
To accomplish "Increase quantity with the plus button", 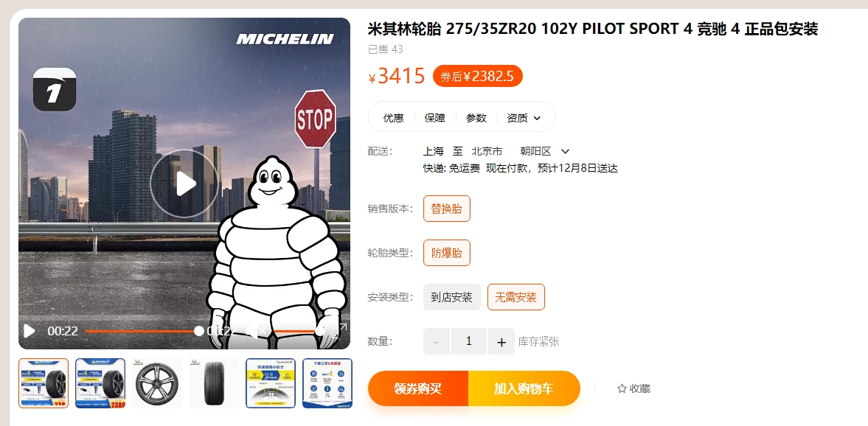I will tap(501, 341).
